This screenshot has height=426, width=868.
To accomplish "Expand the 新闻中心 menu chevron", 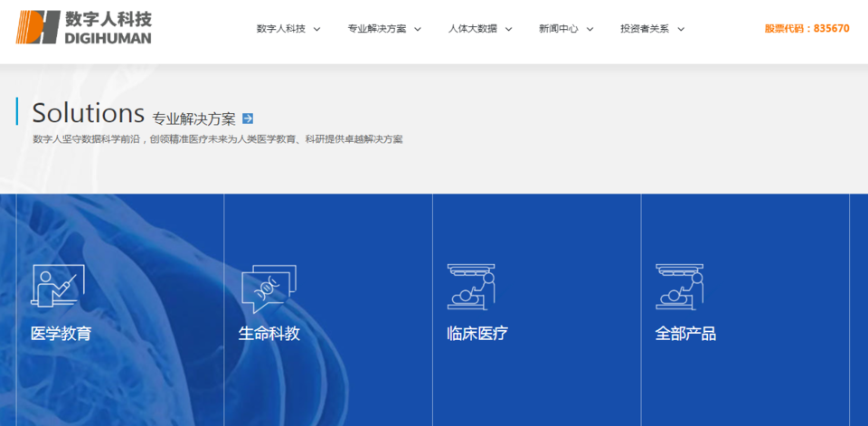I will [590, 29].
